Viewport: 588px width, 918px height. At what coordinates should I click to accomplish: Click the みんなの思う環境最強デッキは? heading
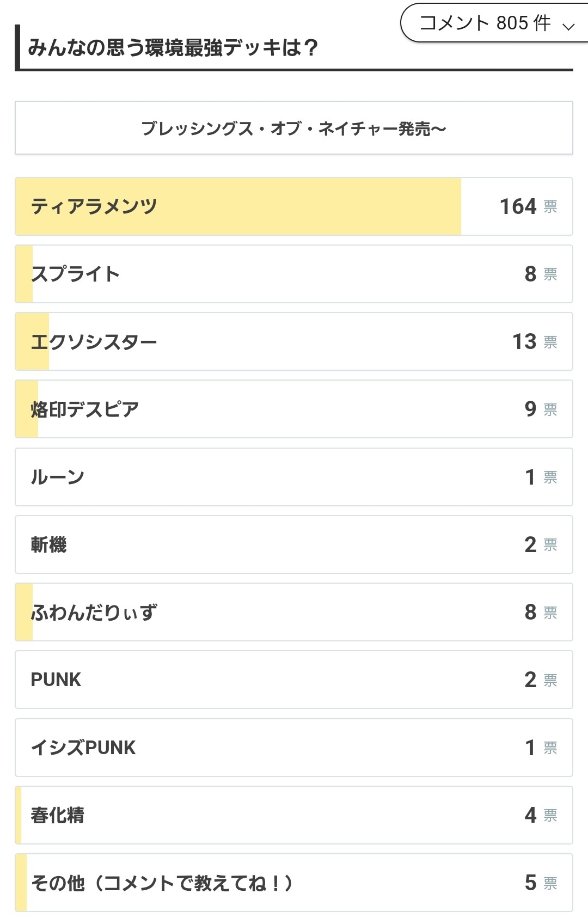tap(173, 48)
